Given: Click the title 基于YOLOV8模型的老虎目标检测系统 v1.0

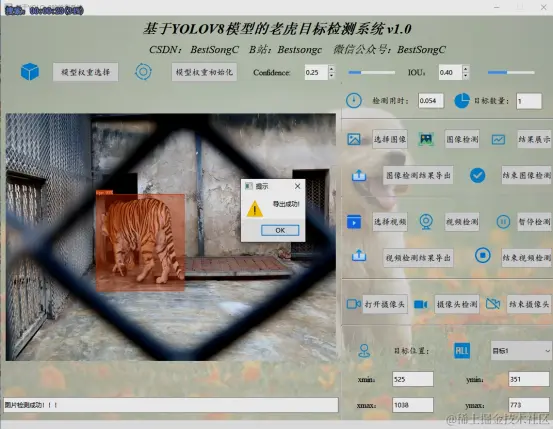Looking at the screenshot, I should [277, 29].
